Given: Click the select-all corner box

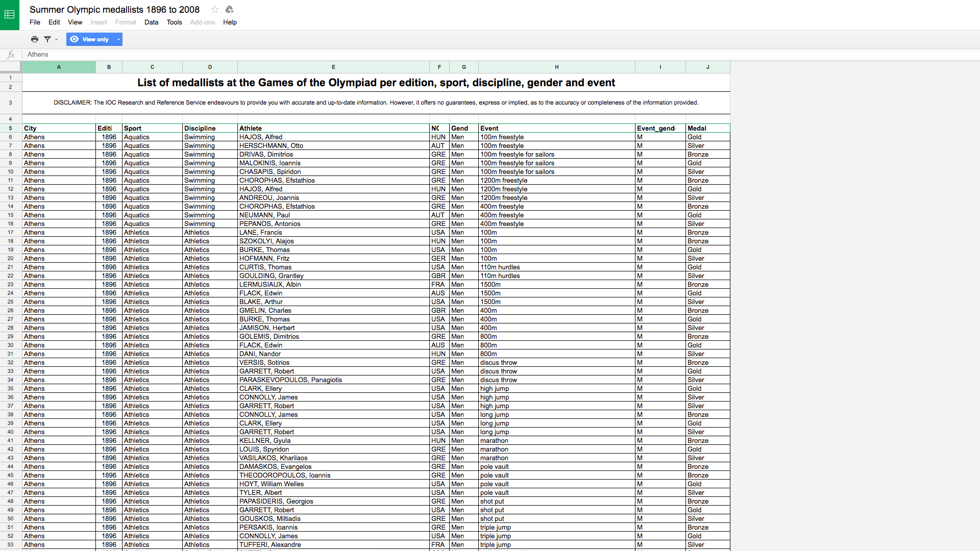Looking at the screenshot, I should tap(10, 67).
